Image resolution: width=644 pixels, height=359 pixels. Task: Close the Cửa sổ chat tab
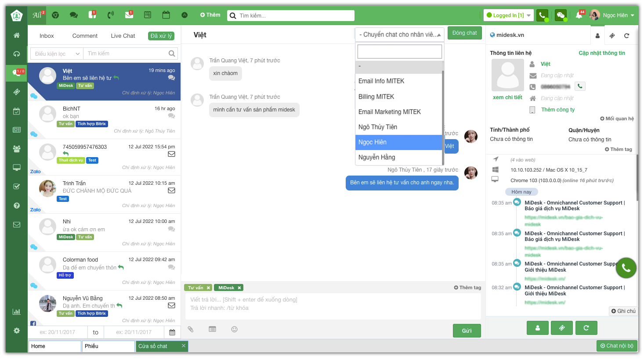point(184,346)
